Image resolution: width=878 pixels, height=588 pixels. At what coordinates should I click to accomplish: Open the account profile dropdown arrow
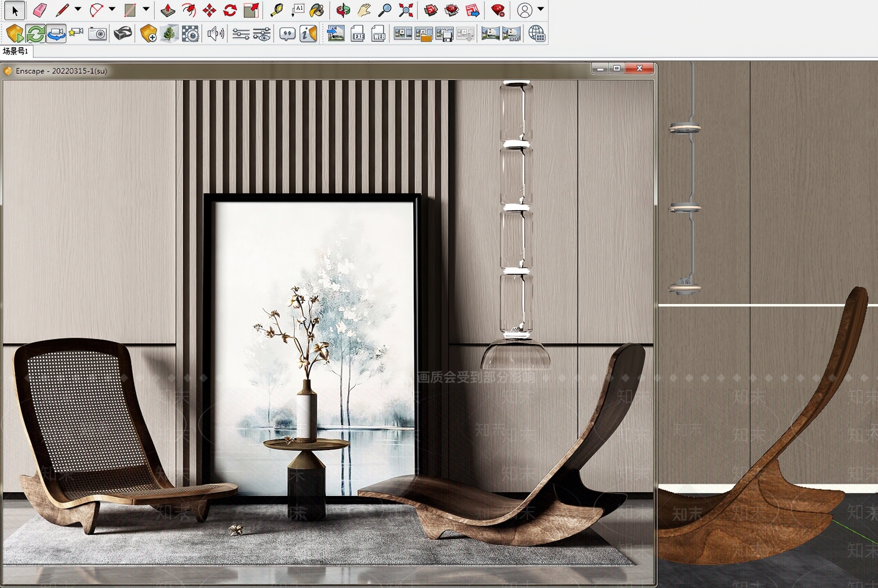541,9
